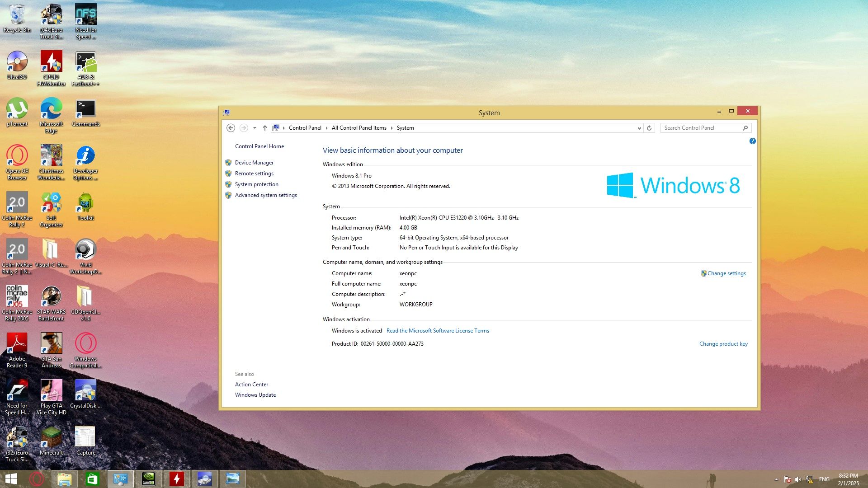Open the Recycle Bin desktop icon
The image size is (868, 488).
pos(17,19)
